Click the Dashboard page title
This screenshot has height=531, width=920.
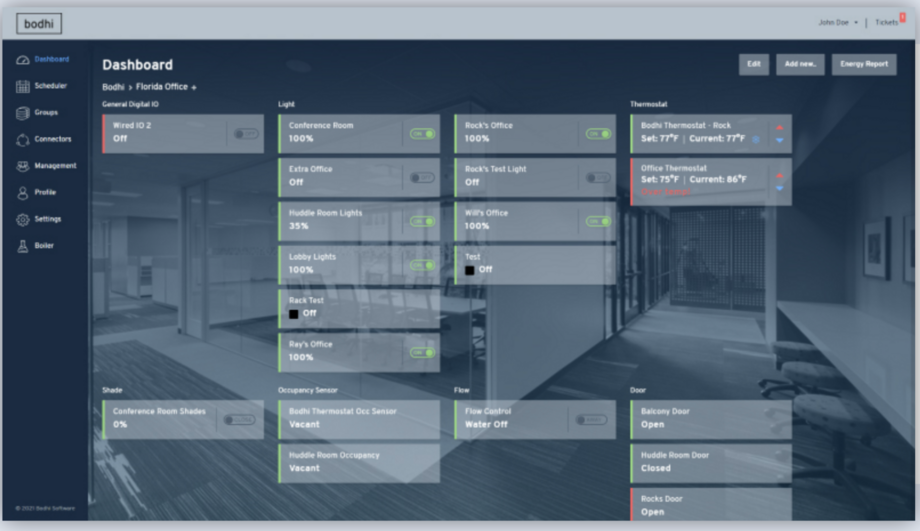(x=138, y=65)
